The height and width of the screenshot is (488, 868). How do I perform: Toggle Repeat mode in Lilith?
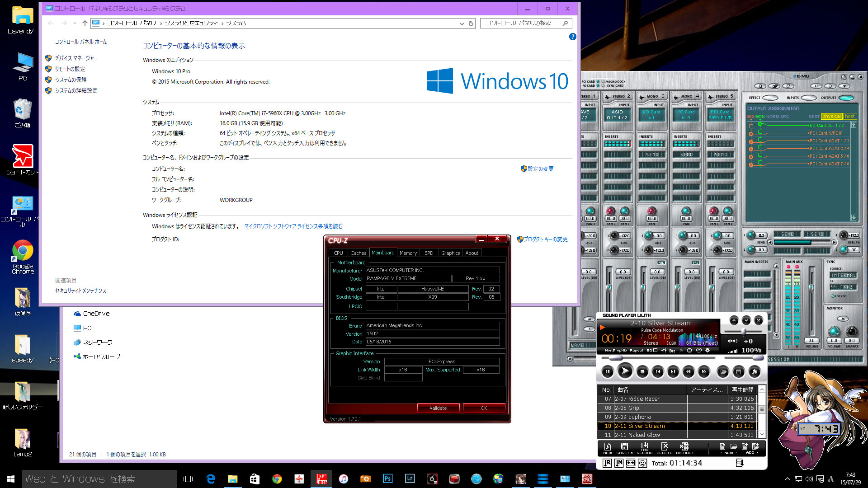click(x=637, y=350)
